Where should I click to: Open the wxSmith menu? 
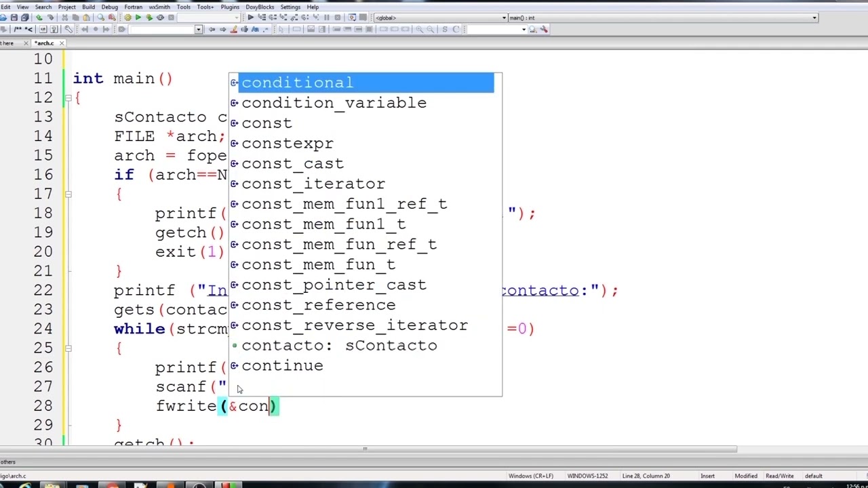tap(160, 7)
